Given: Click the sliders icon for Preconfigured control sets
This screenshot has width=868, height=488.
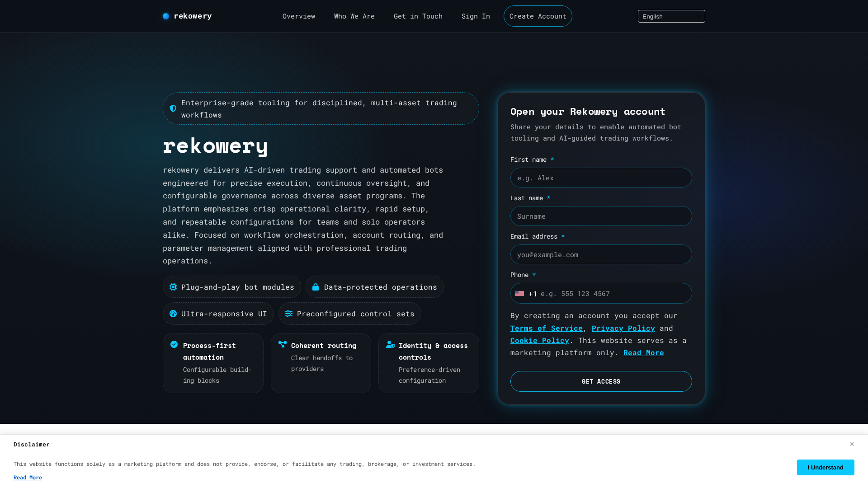Looking at the screenshot, I should tap(289, 314).
